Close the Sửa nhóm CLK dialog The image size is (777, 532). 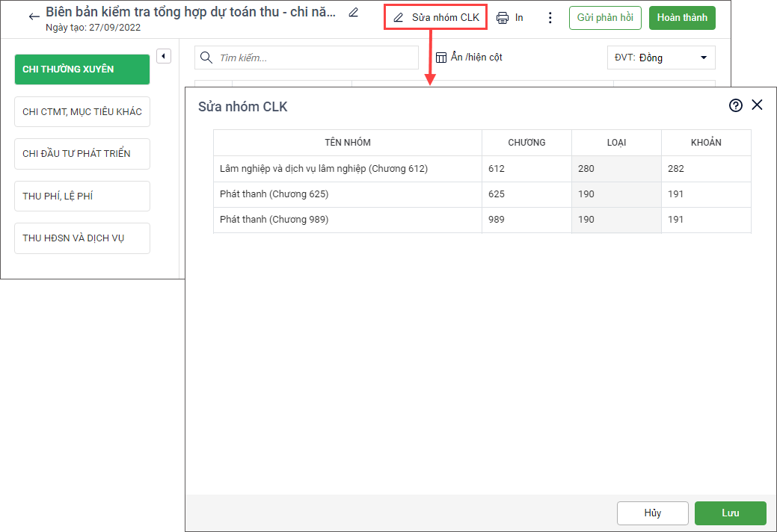coord(757,105)
